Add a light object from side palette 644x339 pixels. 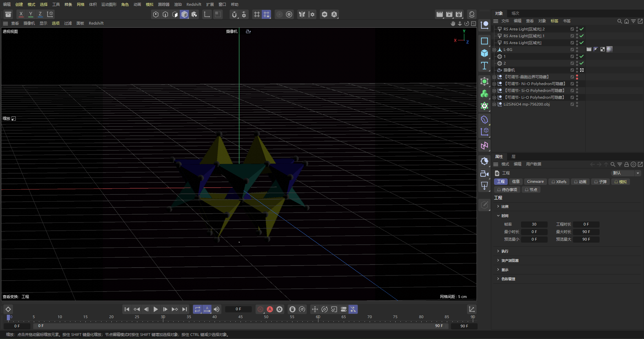484,186
